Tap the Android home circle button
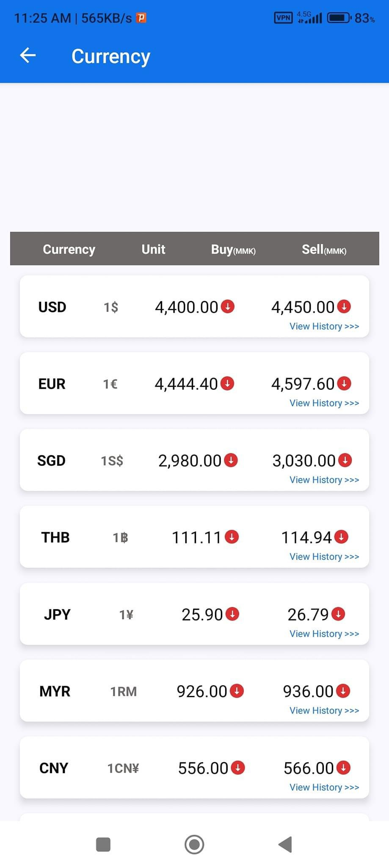Image resolution: width=389 pixels, height=868 pixels. (x=194, y=844)
